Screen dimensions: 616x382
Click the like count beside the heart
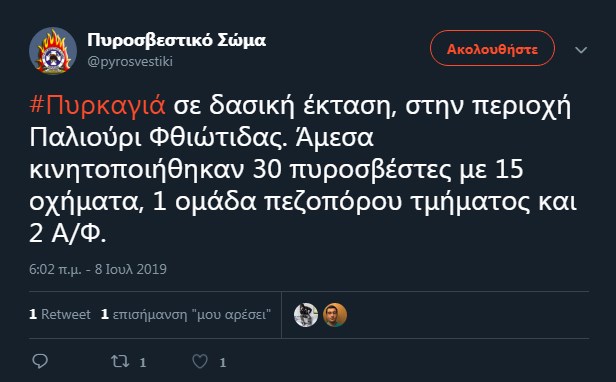(x=223, y=362)
